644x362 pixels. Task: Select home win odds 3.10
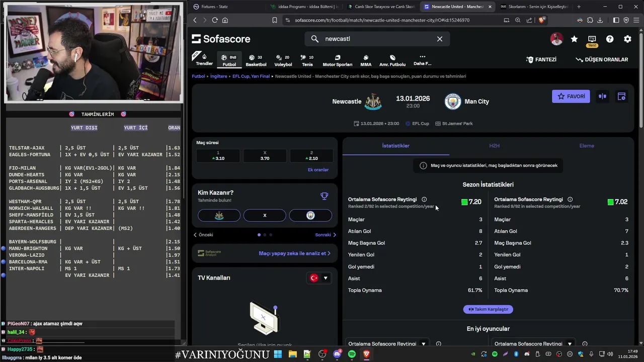(x=218, y=156)
